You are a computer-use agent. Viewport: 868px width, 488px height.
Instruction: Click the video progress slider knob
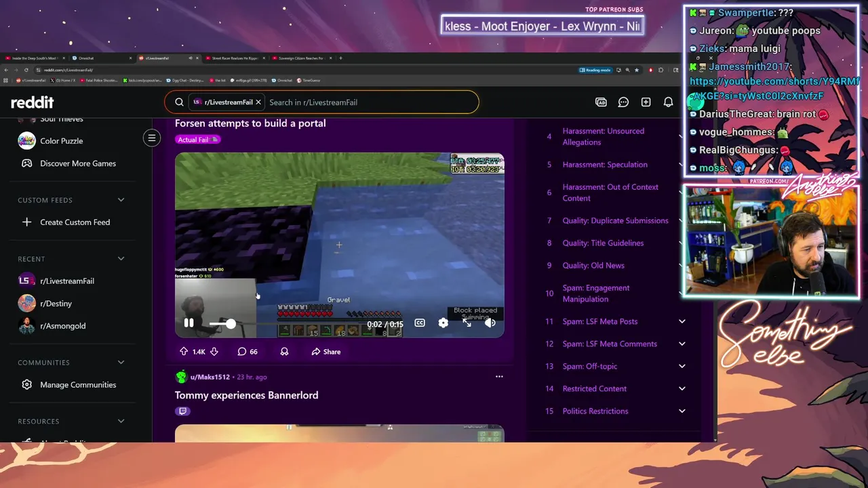[x=231, y=324]
